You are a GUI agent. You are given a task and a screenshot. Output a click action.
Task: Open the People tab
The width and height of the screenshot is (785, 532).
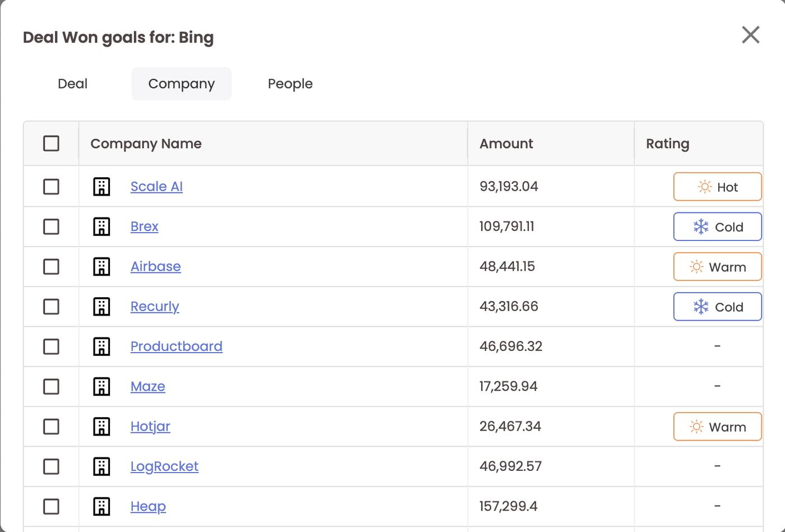coord(290,84)
